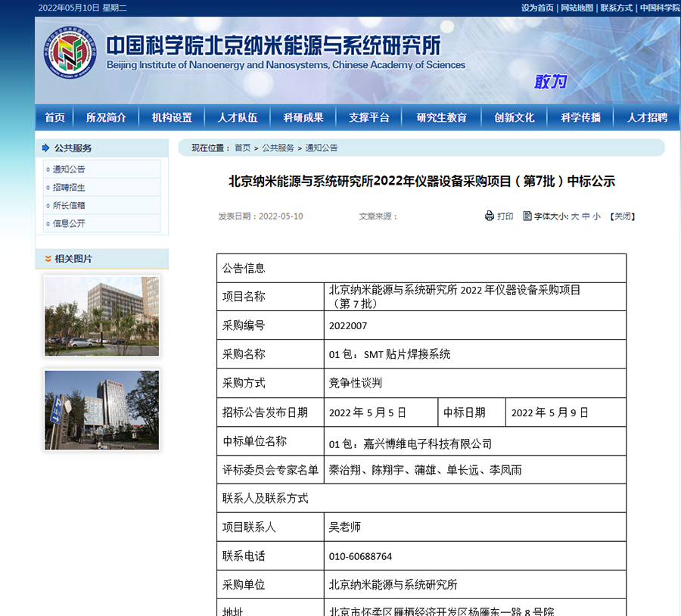The width and height of the screenshot is (681, 616).
Task: Open the 科研成果 menu item
Action: (x=303, y=117)
